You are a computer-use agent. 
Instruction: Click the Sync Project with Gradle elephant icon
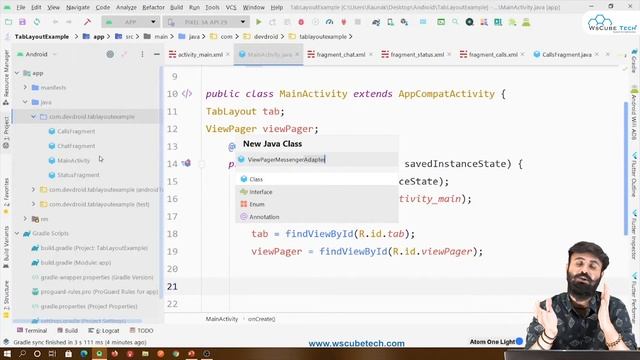(x=376, y=22)
